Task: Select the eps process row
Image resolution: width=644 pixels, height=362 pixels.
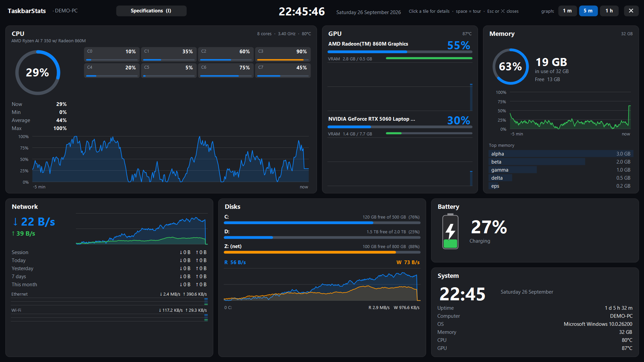Action: coord(561,186)
